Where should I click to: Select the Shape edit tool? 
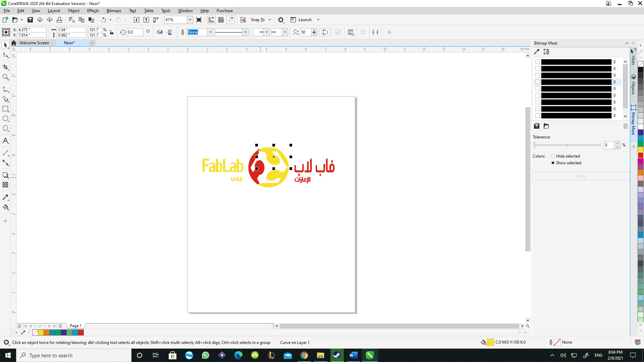pyautogui.click(x=5, y=55)
